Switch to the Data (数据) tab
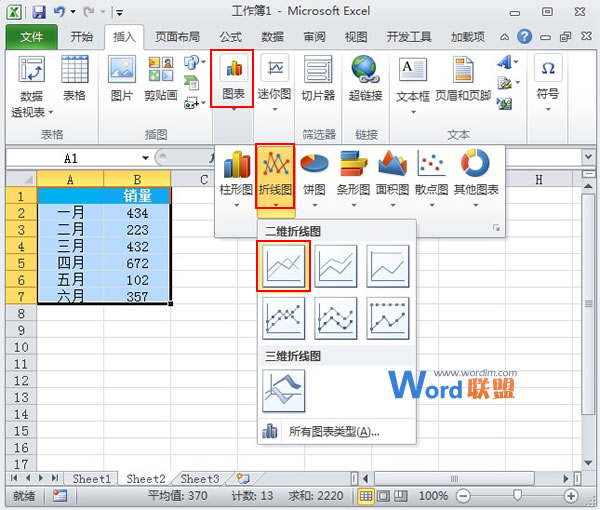The width and height of the screenshot is (600, 510). (x=272, y=37)
